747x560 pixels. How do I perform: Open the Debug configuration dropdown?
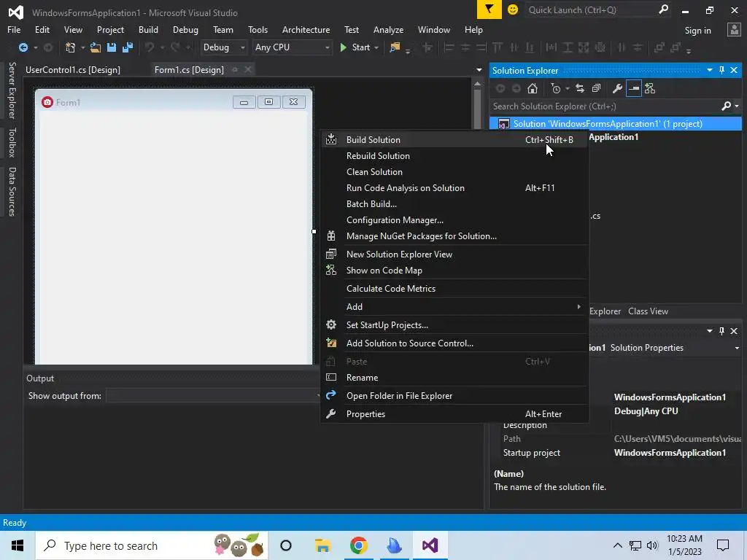click(223, 47)
